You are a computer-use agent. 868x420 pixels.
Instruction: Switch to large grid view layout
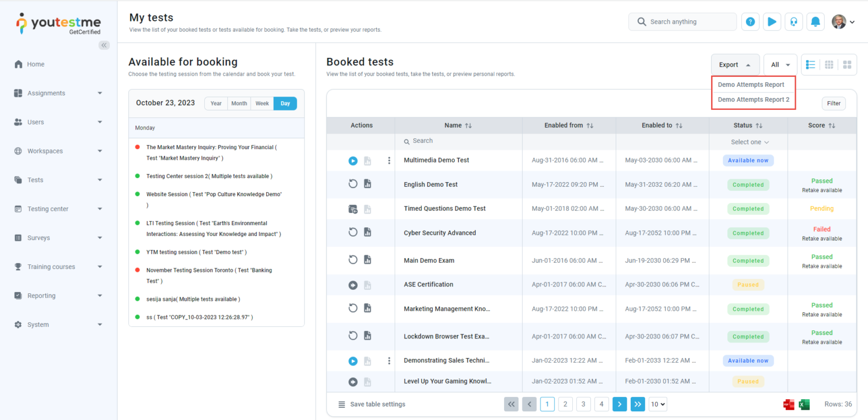tap(847, 65)
